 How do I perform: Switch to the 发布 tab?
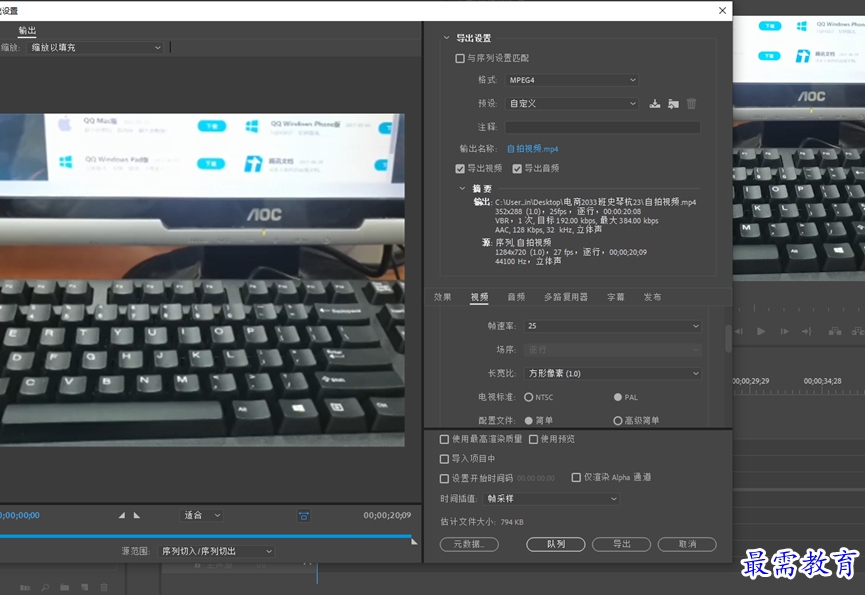pyautogui.click(x=652, y=297)
